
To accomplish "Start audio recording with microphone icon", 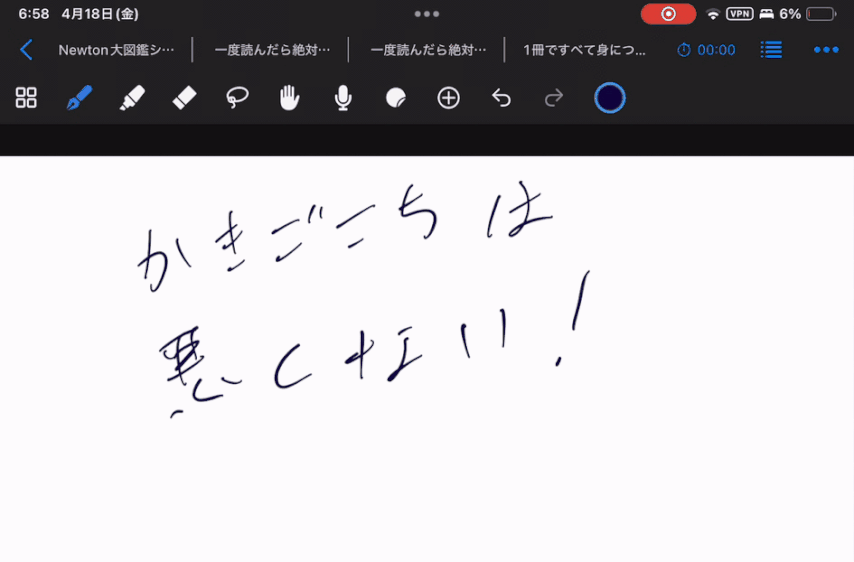I will [343, 98].
